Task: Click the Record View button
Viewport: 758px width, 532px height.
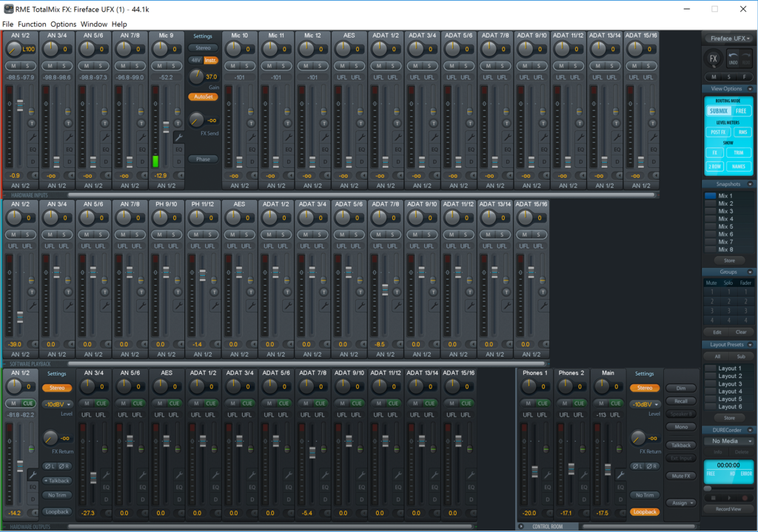Action: pyautogui.click(x=728, y=509)
